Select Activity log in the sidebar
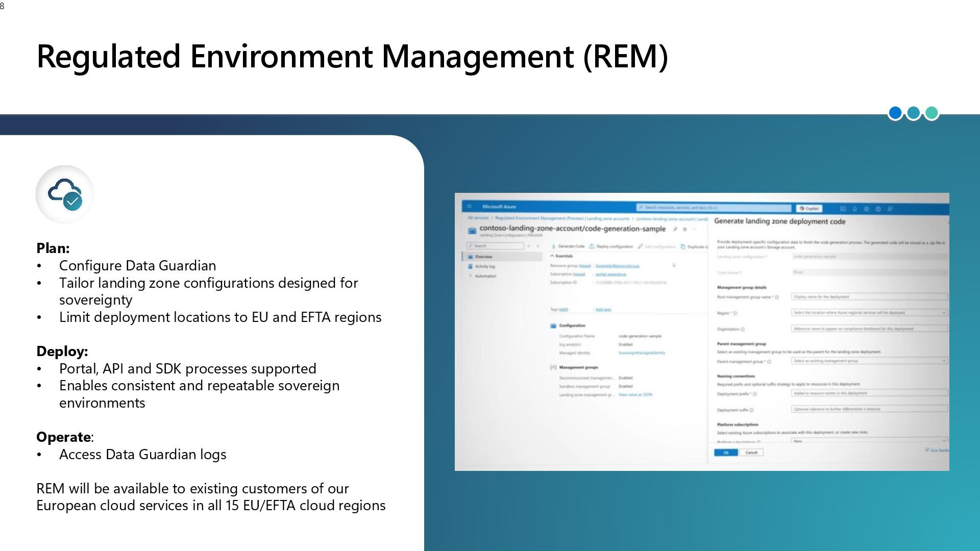 point(484,266)
